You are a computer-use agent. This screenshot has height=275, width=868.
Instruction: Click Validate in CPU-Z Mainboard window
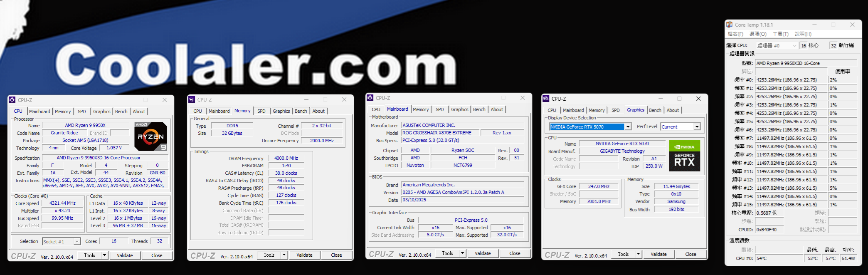(x=483, y=253)
